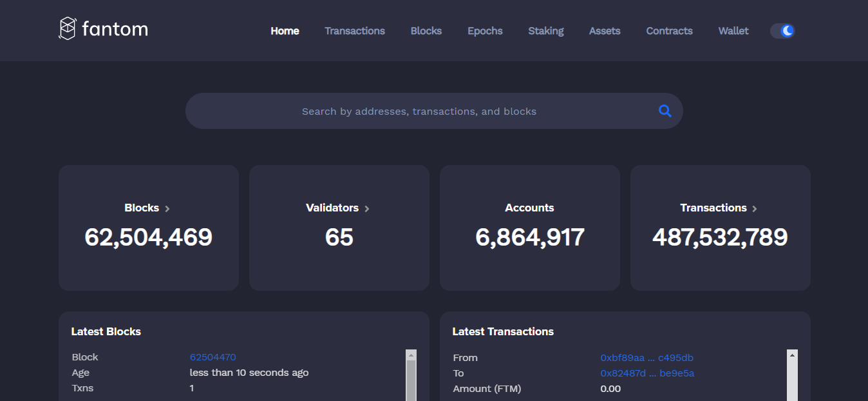
Task: Select Assets from the navigation bar
Action: (604, 30)
